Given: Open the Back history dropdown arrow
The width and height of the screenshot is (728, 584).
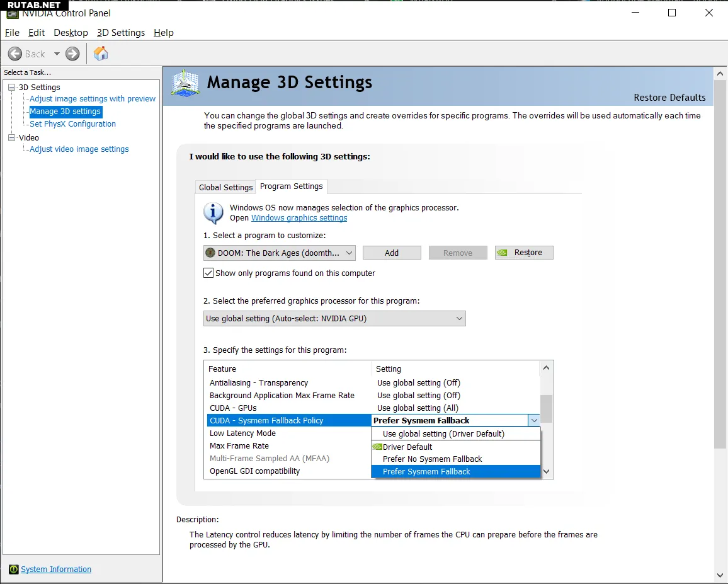Looking at the screenshot, I should click(x=57, y=54).
